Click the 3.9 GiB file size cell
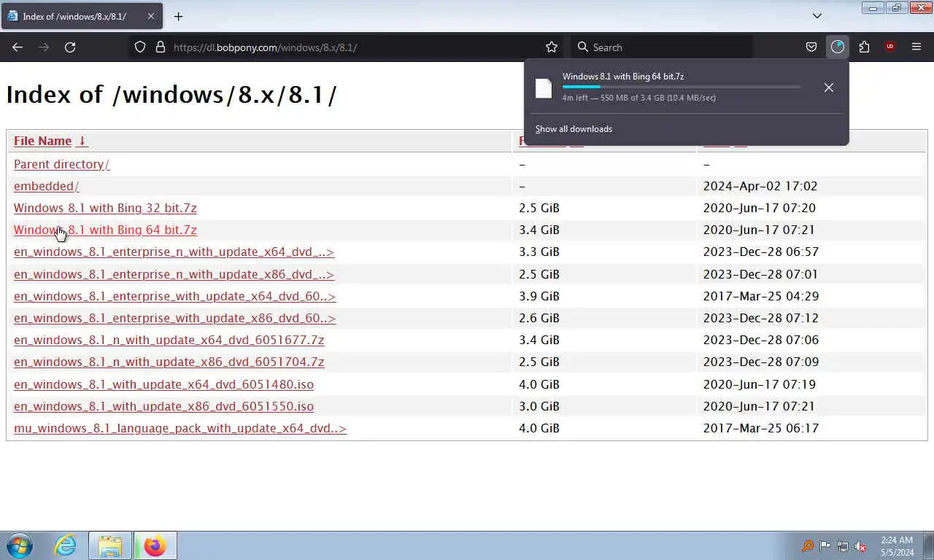The height and width of the screenshot is (560, 934). coord(539,296)
